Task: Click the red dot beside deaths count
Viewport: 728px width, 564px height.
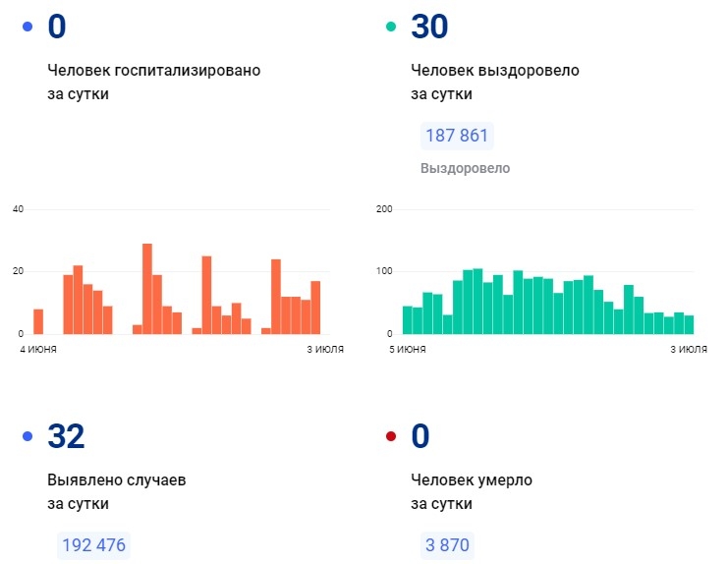Action: coord(390,435)
